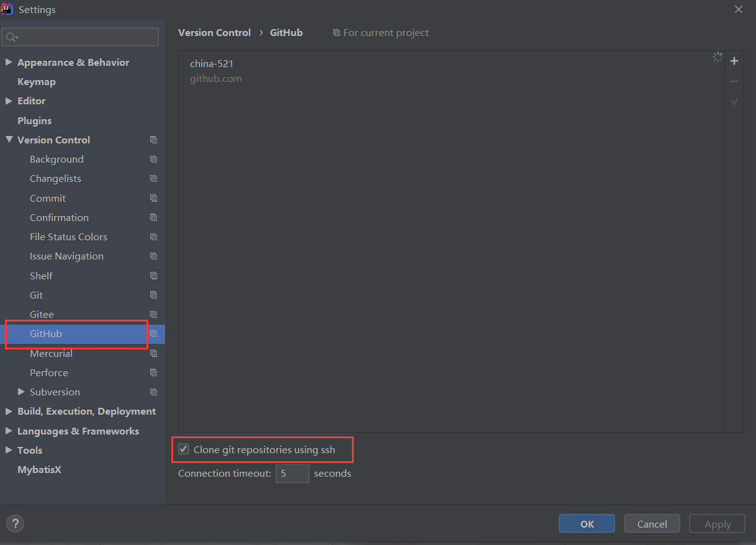Click the Cancel button
The image size is (756, 545).
[x=652, y=524]
